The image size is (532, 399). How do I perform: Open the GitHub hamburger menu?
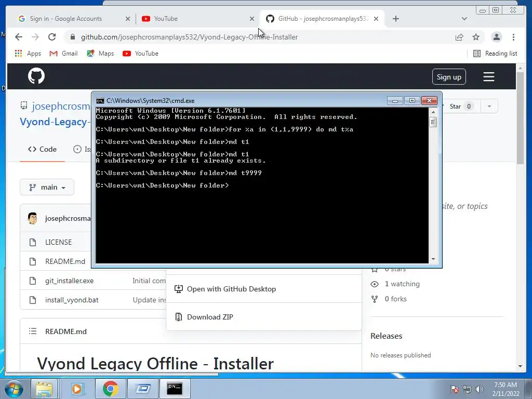coord(488,77)
